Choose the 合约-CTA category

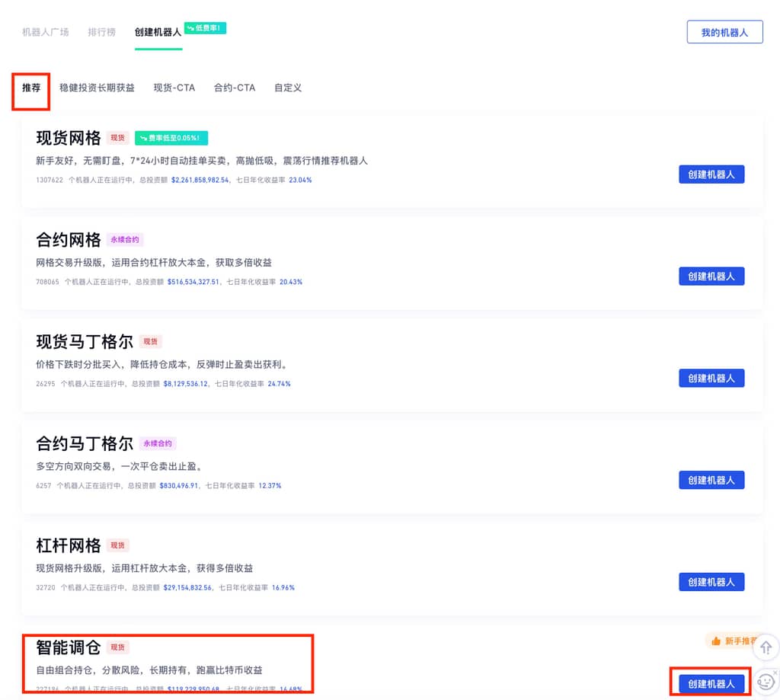pyautogui.click(x=235, y=88)
